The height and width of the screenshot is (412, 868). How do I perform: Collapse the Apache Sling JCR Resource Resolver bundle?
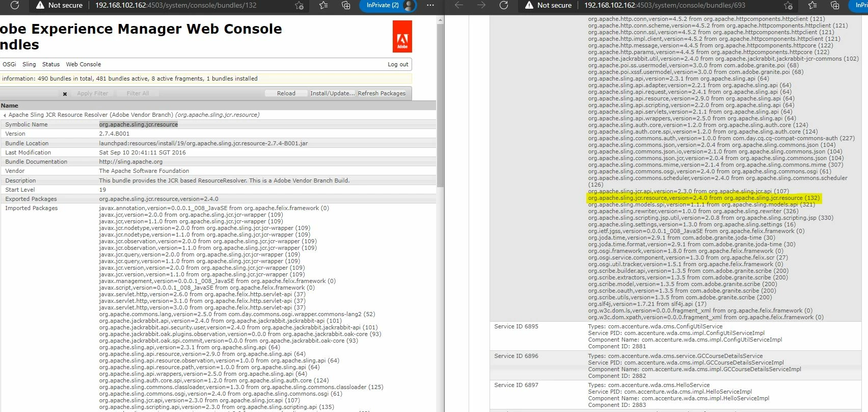point(5,115)
